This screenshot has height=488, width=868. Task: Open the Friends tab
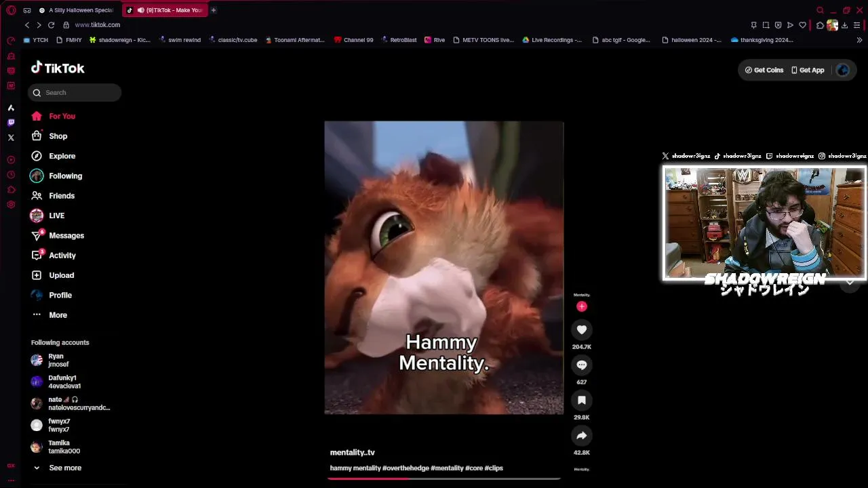[53, 196]
